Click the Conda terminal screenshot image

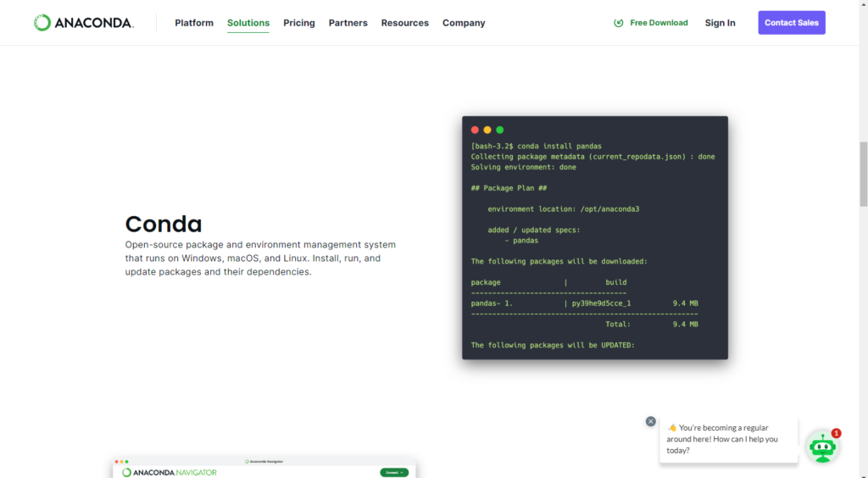click(x=594, y=246)
